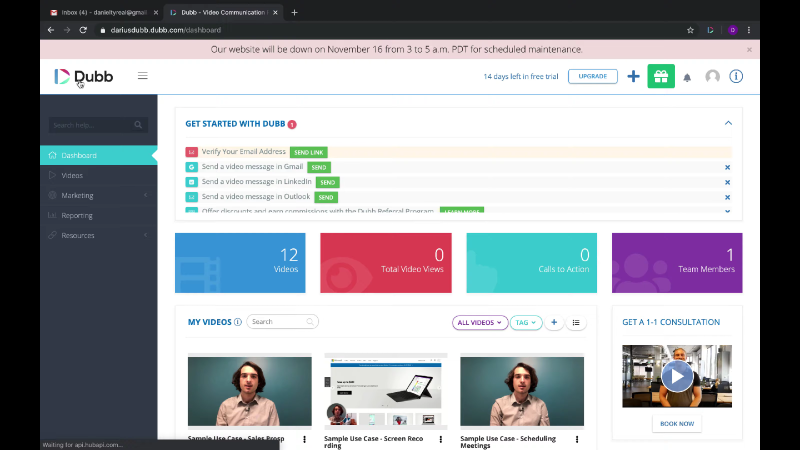Image resolution: width=800 pixels, height=450 pixels.
Task: Collapse the Get Started With Dubb panel
Action: pyautogui.click(x=728, y=123)
